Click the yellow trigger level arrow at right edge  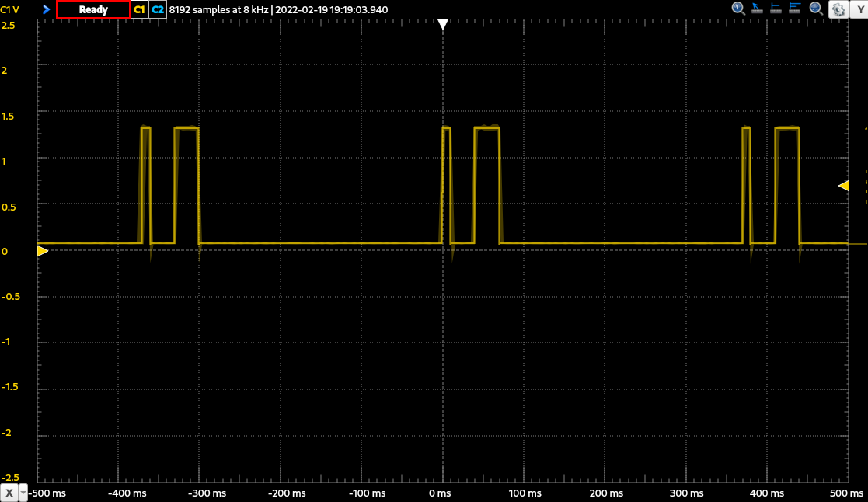[x=844, y=186]
